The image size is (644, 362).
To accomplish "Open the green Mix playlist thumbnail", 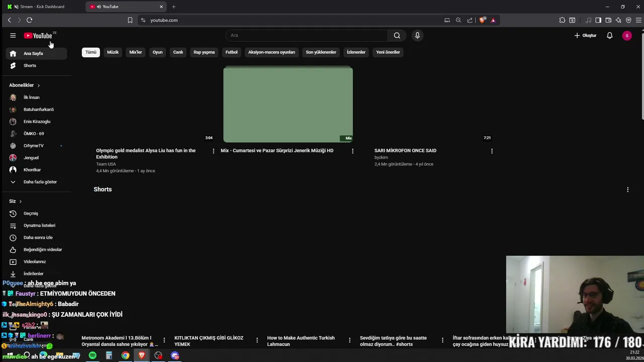I will [x=288, y=105].
